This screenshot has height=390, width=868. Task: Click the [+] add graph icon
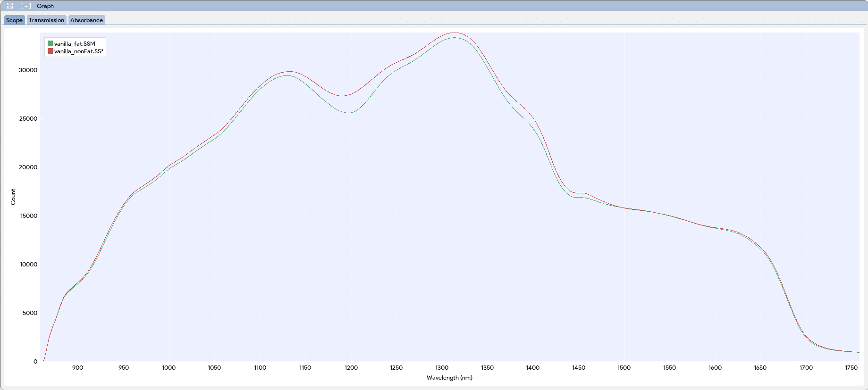coord(26,6)
